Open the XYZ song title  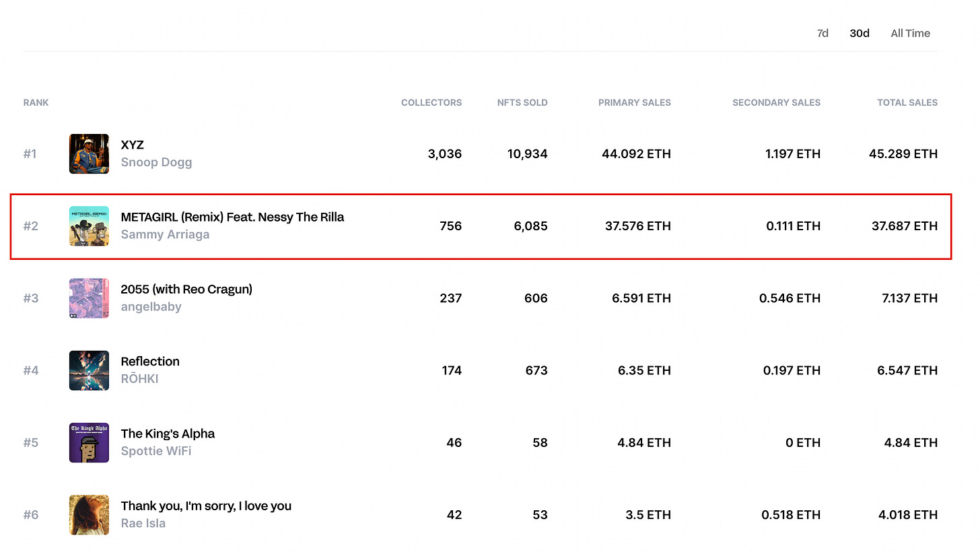(x=132, y=145)
